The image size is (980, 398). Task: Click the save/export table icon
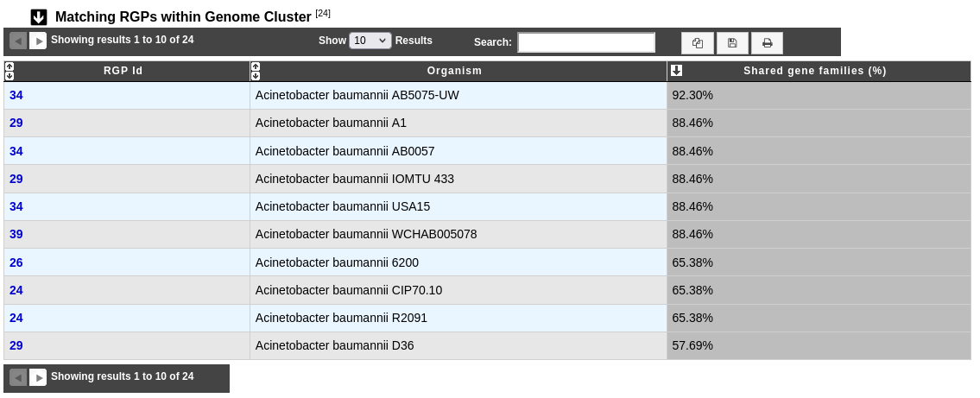pos(732,43)
